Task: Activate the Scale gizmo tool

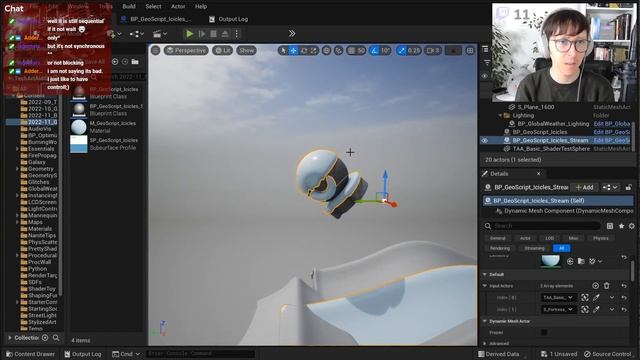Action: pos(313,51)
